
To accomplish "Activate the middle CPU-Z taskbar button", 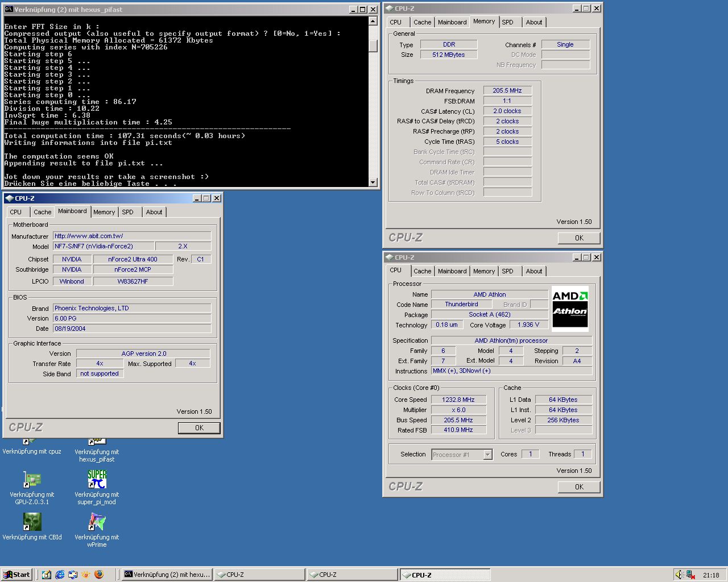I will [x=352, y=575].
